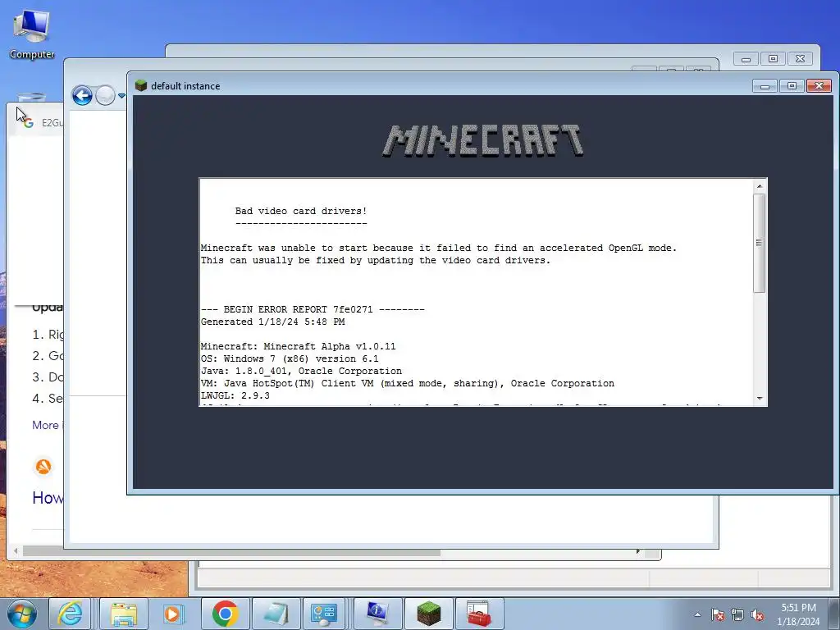840x630 pixels.
Task: Close the rearmost background window
Action: (x=800, y=58)
